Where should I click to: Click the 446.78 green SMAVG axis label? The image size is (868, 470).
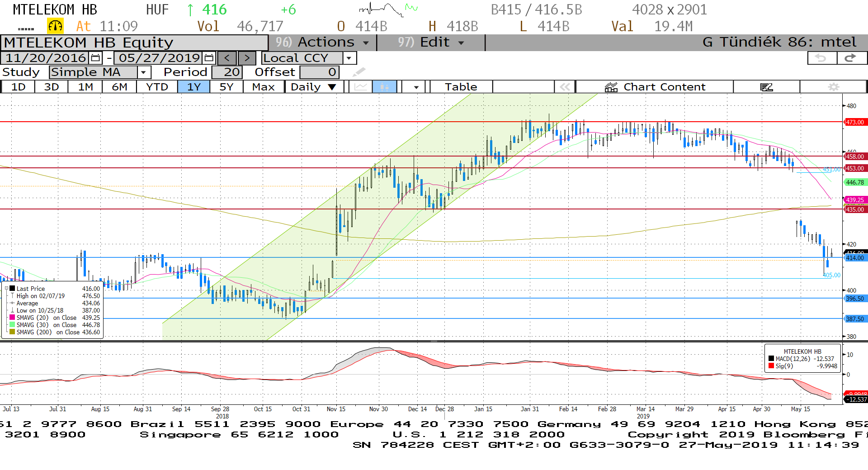[x=855, y=182]
